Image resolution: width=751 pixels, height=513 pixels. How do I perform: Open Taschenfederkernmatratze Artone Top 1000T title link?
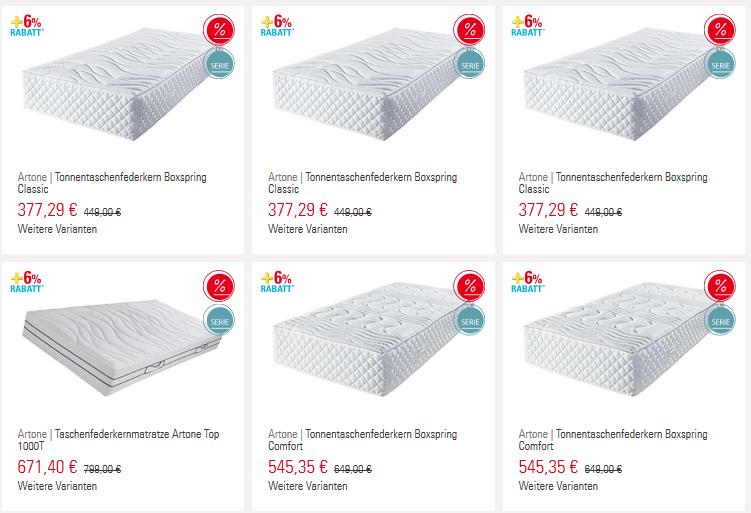tap(118, 440)
